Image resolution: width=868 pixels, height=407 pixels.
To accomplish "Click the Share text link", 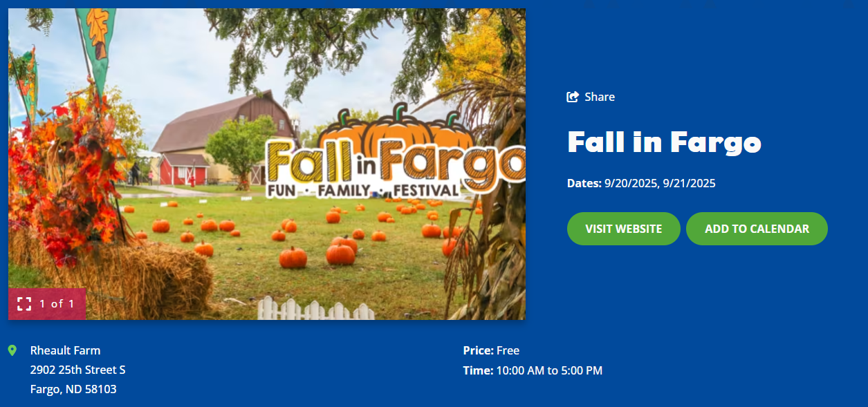I will click(x=599, y=97).
